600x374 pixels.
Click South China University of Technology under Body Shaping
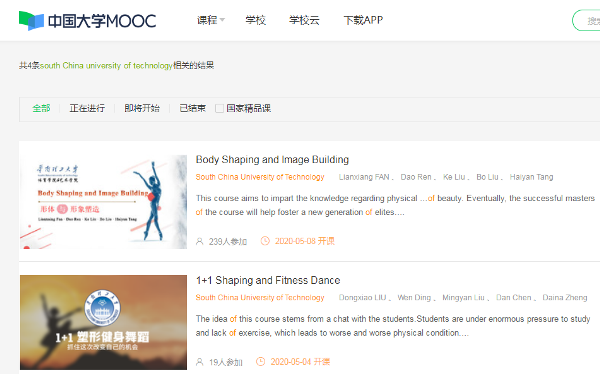pyautogui.click(x=260, y=177)
